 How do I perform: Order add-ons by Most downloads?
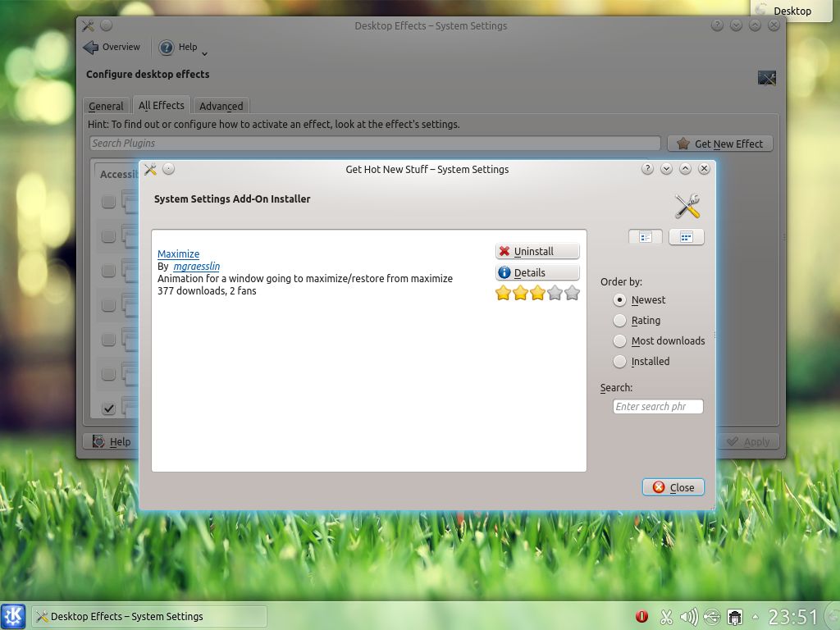(659, 340)
